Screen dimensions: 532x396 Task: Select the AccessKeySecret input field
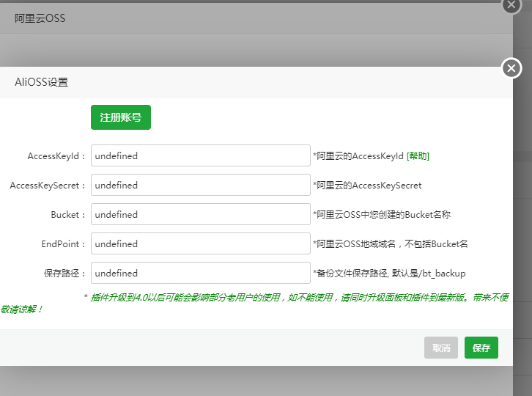[201, 185]
